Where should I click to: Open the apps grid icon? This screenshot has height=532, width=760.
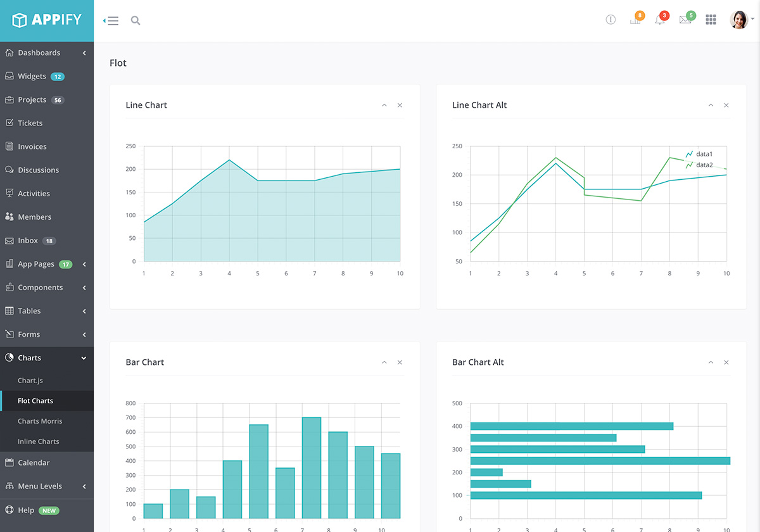[x=711, y=20]
